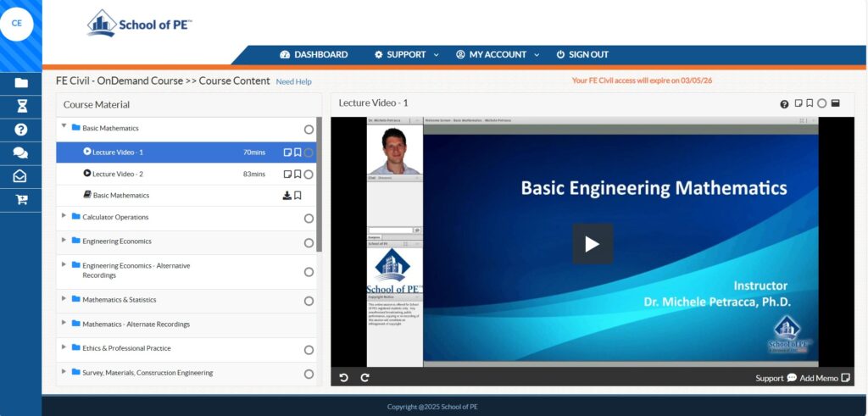Toggle Engineering Economics completion circle

pos(309,243)
